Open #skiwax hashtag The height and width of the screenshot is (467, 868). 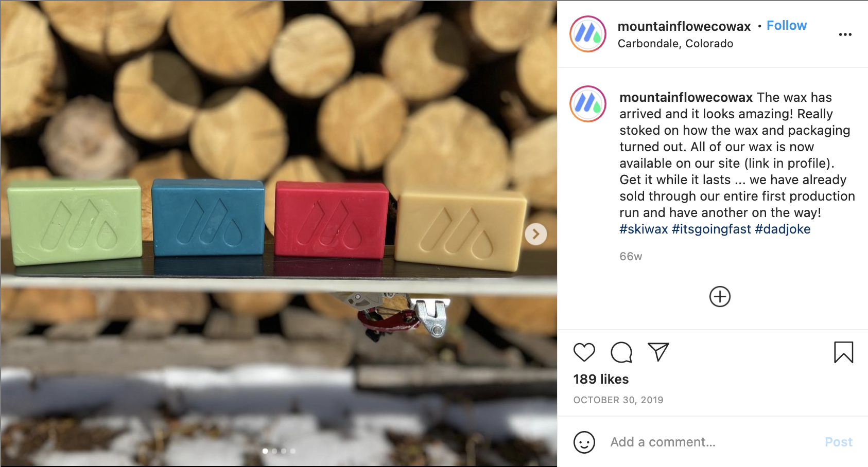[x=644, y=229]
